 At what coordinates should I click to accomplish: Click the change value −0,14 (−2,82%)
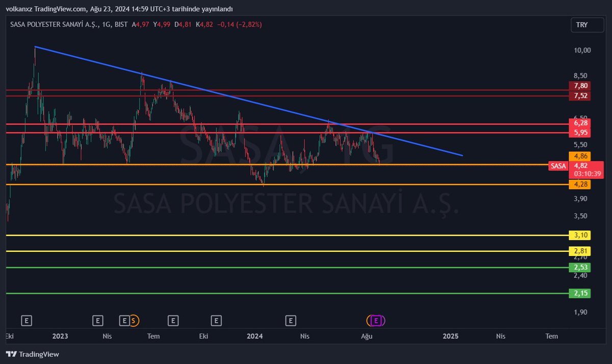(239, 24)
